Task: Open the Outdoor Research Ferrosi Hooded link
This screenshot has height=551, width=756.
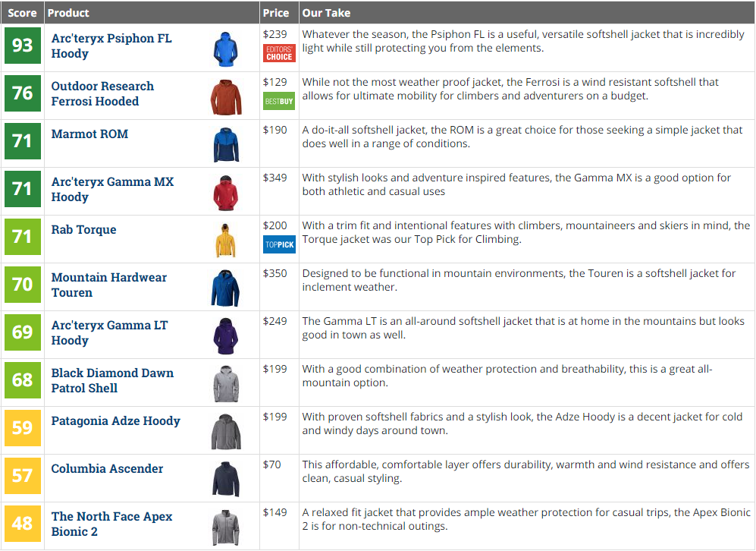Action: 102,93
